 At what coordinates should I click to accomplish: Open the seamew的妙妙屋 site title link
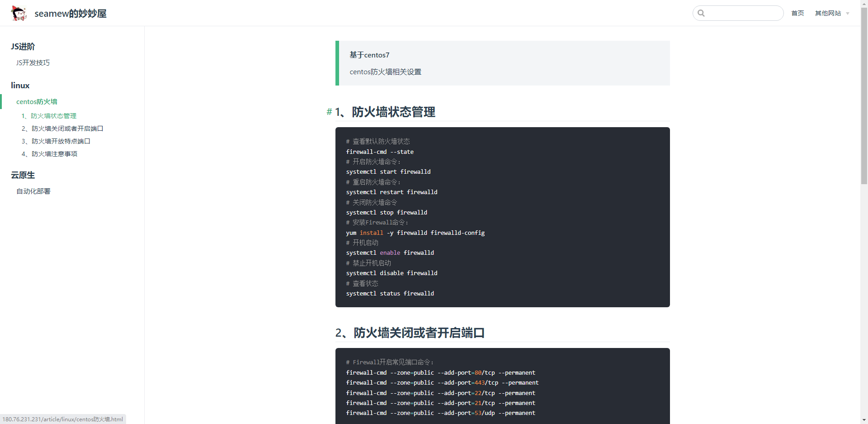click(71, 14)
